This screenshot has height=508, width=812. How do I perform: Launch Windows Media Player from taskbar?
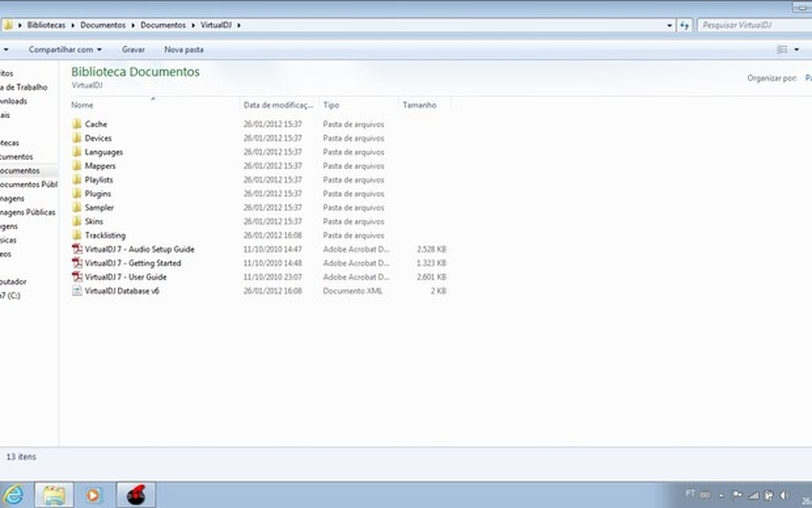pos(94,495)
